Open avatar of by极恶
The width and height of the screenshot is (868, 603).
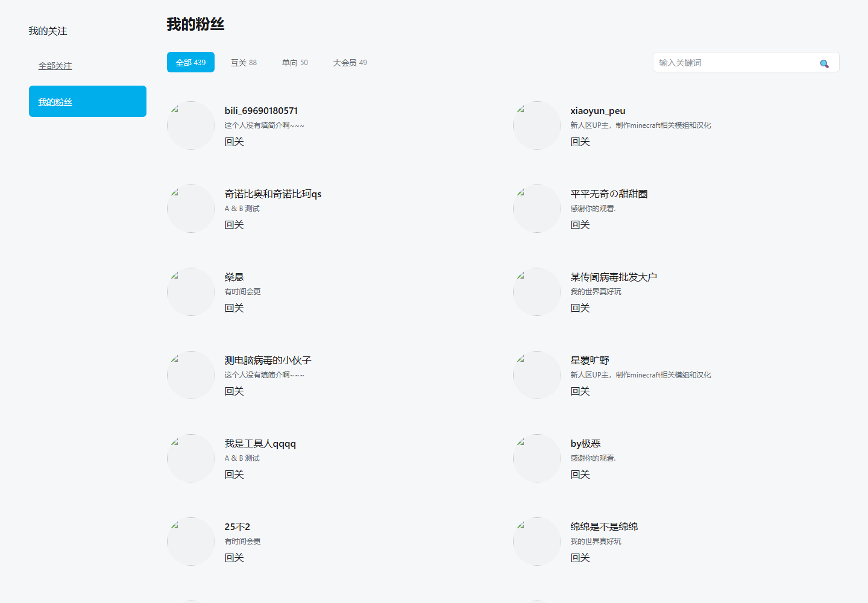(x=537, y=458)
